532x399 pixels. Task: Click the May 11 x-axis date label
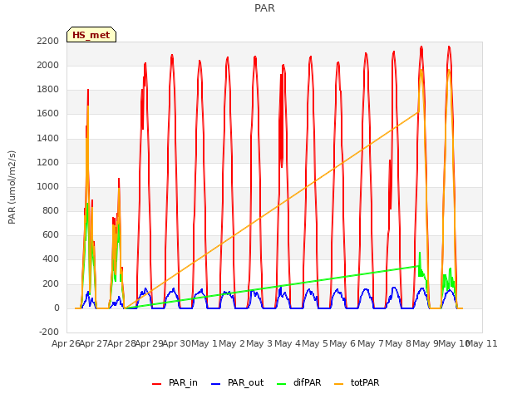click(482, 344)
